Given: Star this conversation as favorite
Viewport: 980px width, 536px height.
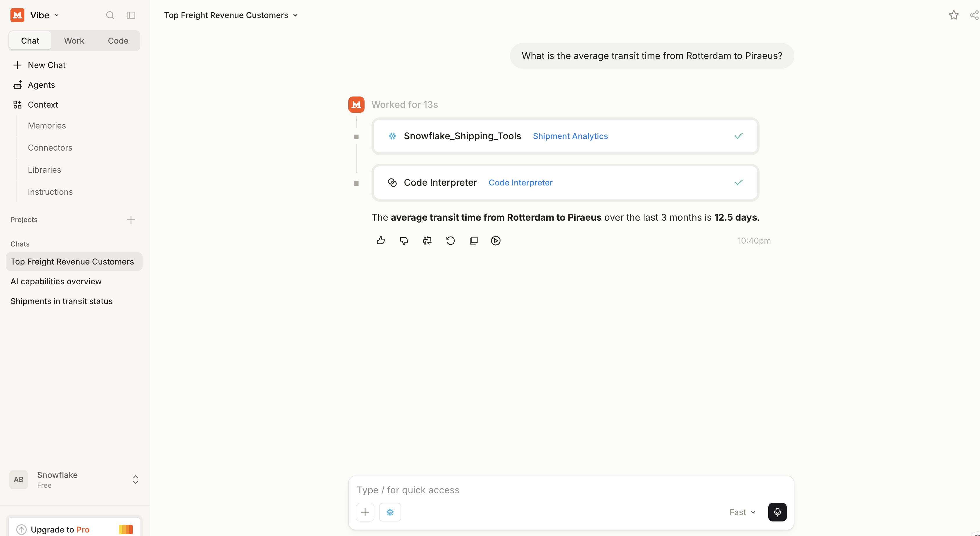Looking at the screenshot, I should click(x=953, y=15).
